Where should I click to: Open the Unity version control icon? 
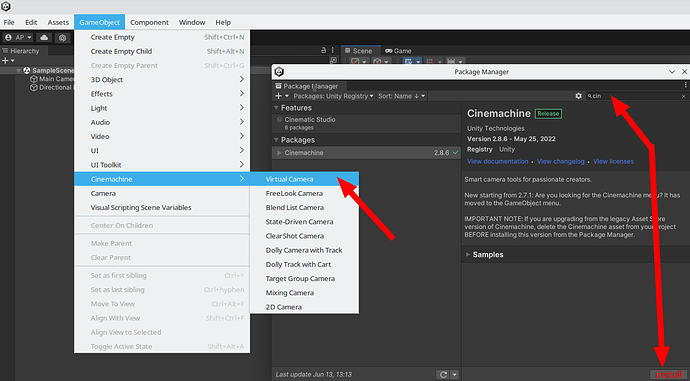(62, 38)
